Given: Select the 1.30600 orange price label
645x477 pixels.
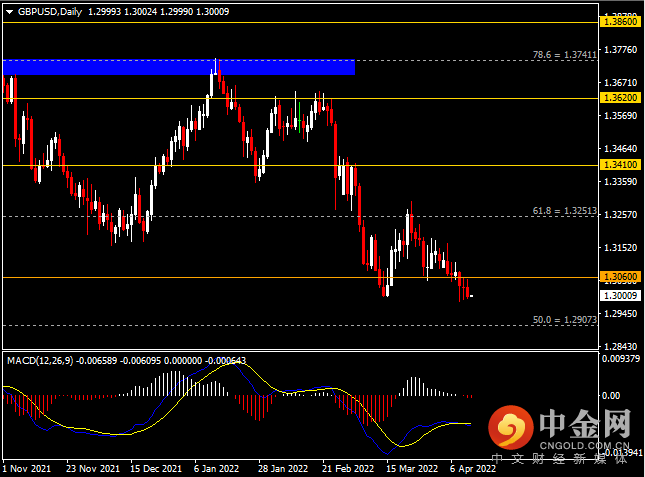Looking at the screenshot, I should (x=620, y=277).
